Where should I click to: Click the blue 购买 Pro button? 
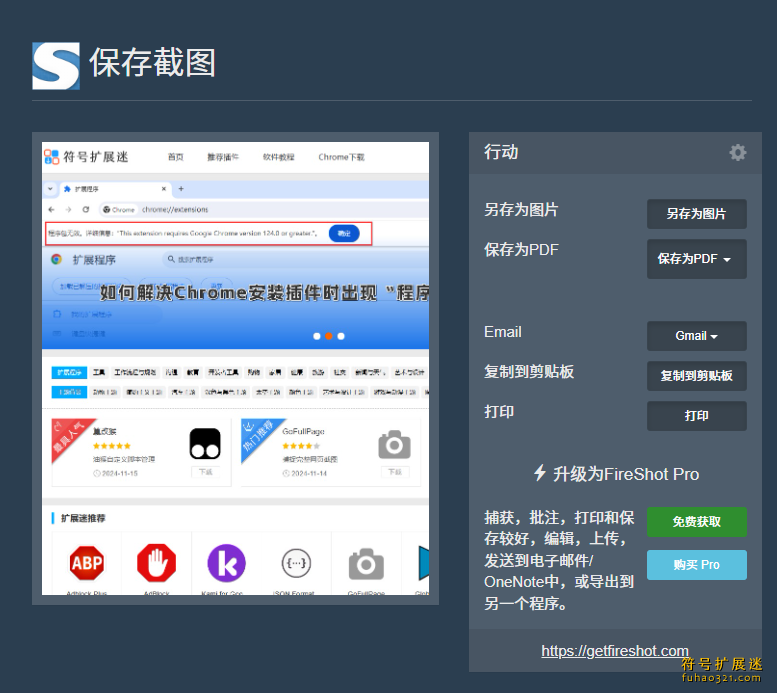coord(696,565)
